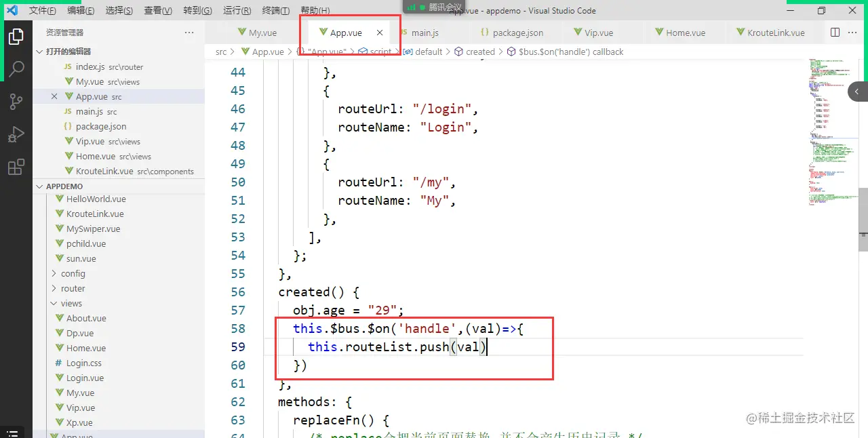
Task: Open the Run and Debug view
Action: [x=16, y=134]
